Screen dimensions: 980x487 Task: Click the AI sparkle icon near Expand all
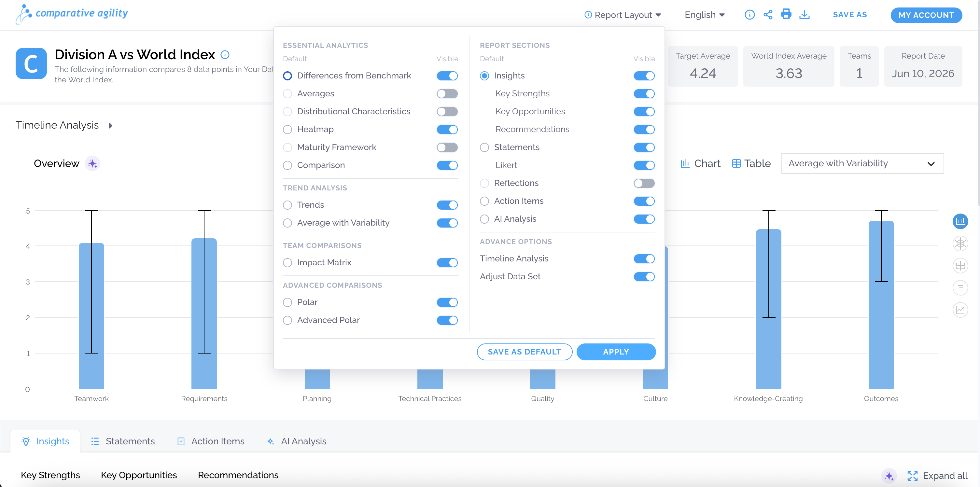point(889,476)
